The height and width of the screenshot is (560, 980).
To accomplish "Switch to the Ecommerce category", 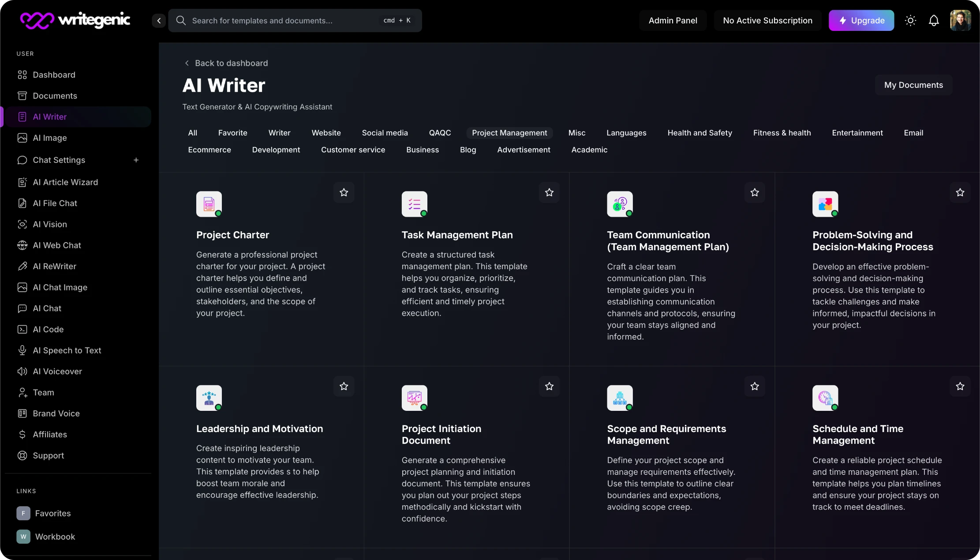I will point(209,150).
